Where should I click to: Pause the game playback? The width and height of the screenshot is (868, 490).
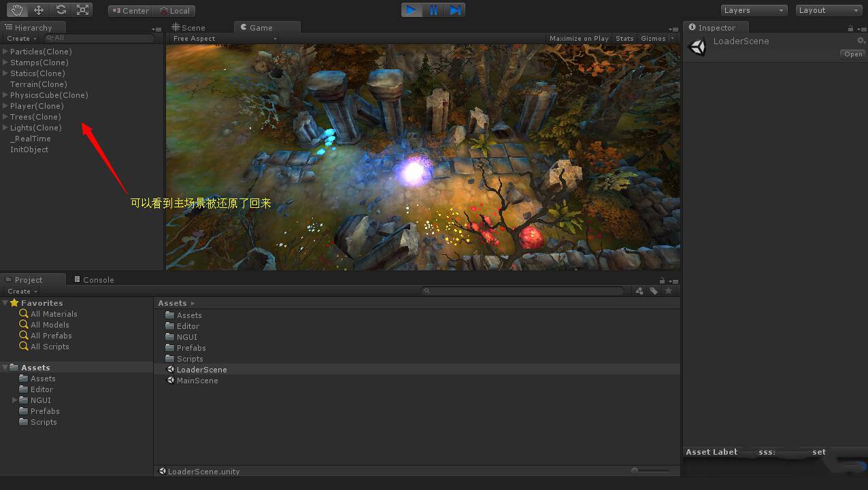point(433,10)
